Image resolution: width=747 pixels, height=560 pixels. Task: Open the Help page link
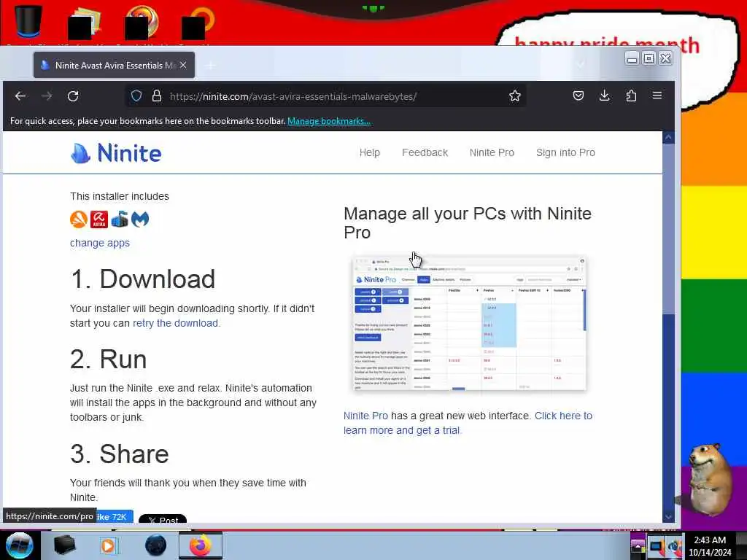(369, 153)
